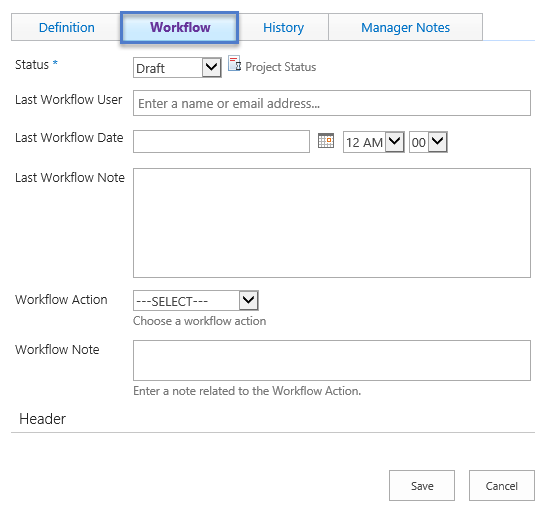The width and height of the screenshot is (549, 514).
Task: Click the Header section heading
Action: [x=42, y=419]
